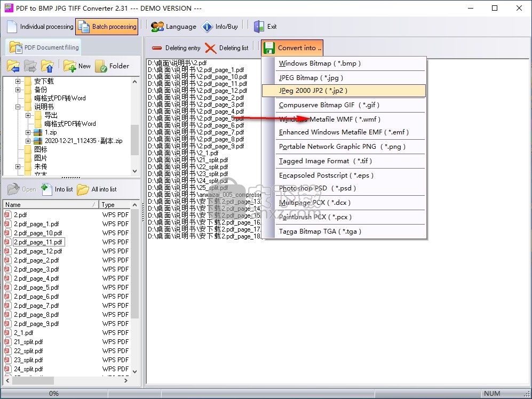Collapse the 说明书 folder node

click(18, 107)
